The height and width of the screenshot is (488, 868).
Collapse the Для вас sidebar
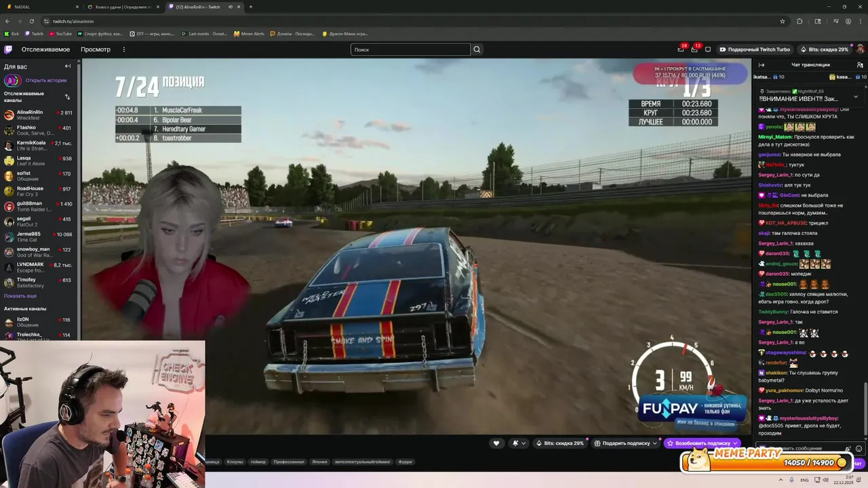point(68,66)
